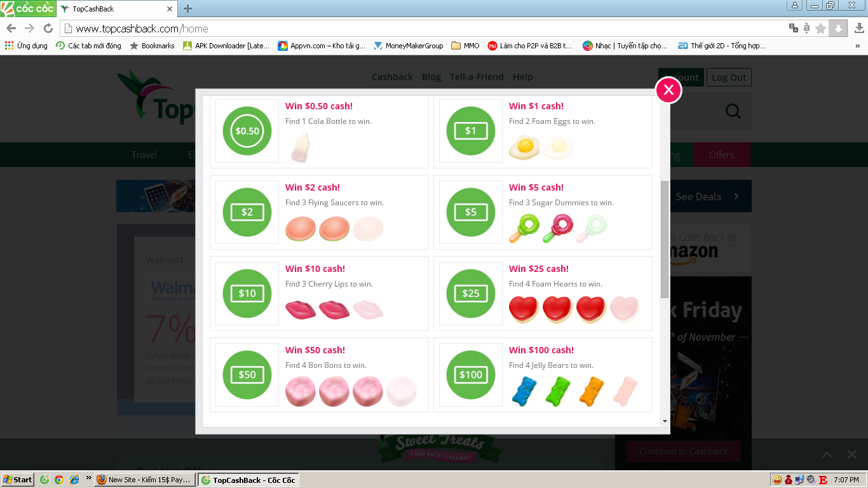This screenshot has height=488, width=868.
Task: Click the Cashback navigation link
Action: point(392,77)
